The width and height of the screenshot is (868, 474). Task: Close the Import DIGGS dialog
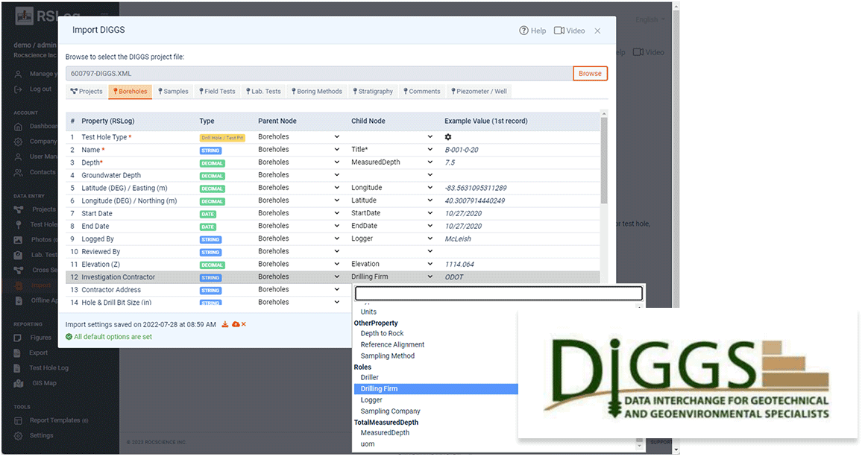click(x=597, y=31)
